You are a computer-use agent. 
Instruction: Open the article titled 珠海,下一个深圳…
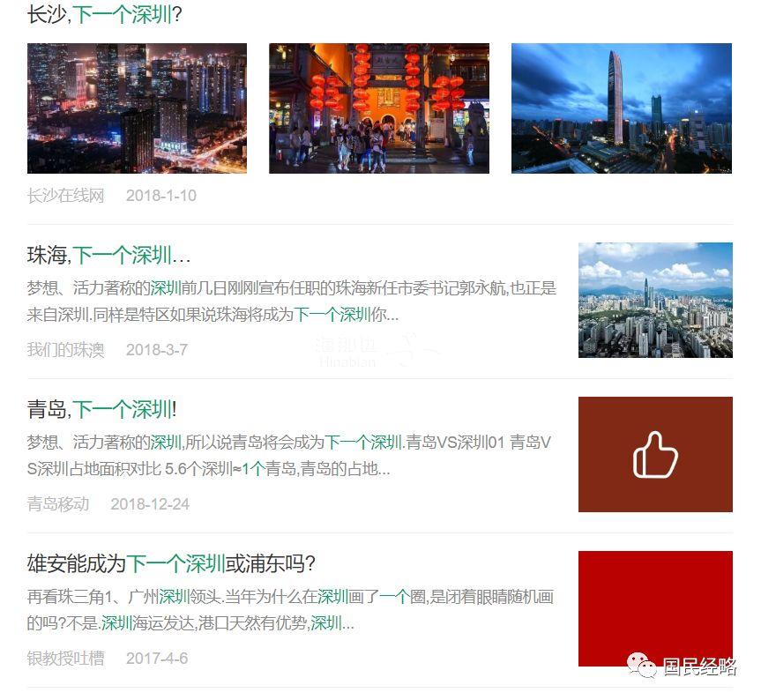(x=108, y=255)
